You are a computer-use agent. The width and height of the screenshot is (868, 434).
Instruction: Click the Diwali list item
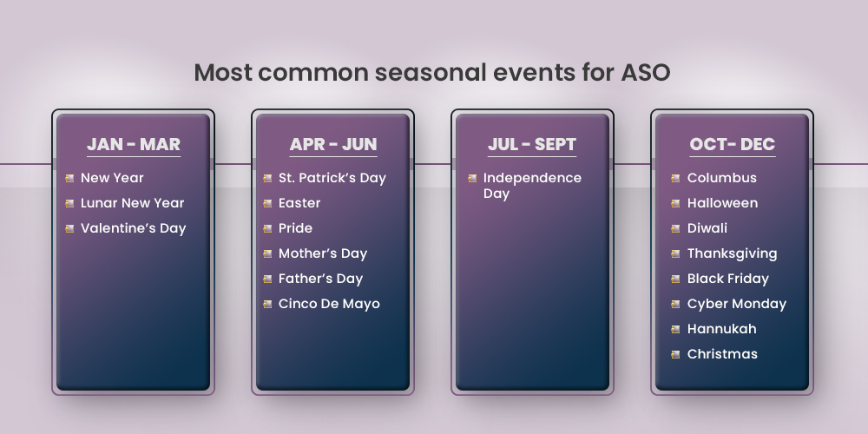coord(707,228)
